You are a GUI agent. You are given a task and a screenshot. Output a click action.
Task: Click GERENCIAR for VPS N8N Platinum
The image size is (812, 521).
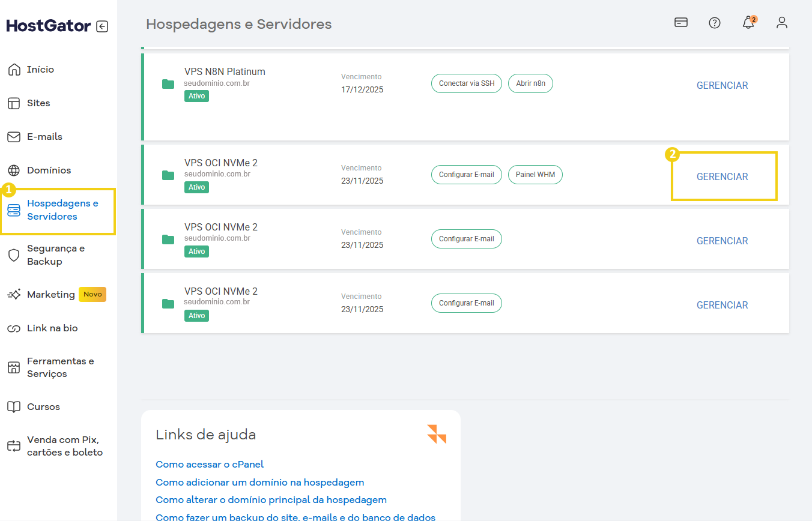pos(722,85)
